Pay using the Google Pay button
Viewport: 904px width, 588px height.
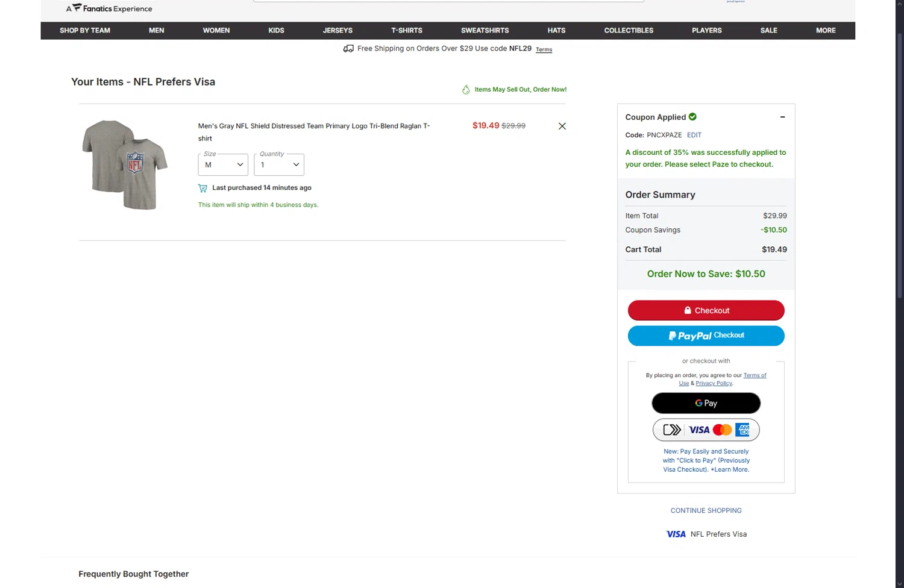pos(706,403)
